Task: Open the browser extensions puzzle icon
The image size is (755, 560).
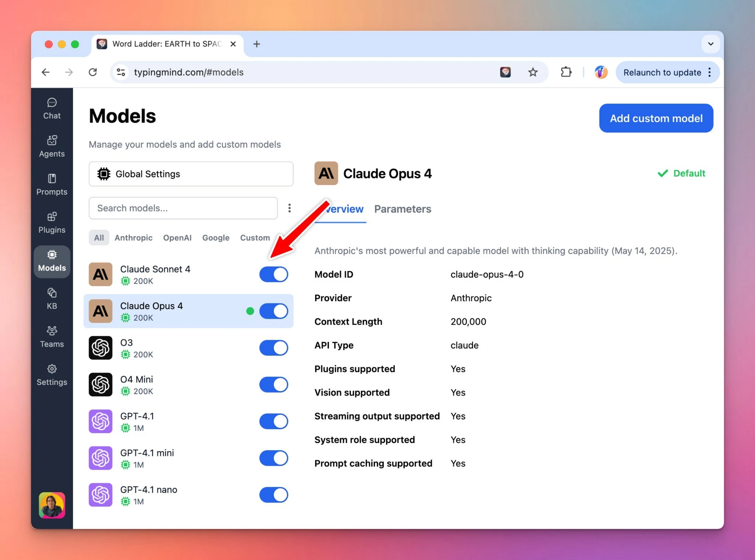Action: click(566, 72)
